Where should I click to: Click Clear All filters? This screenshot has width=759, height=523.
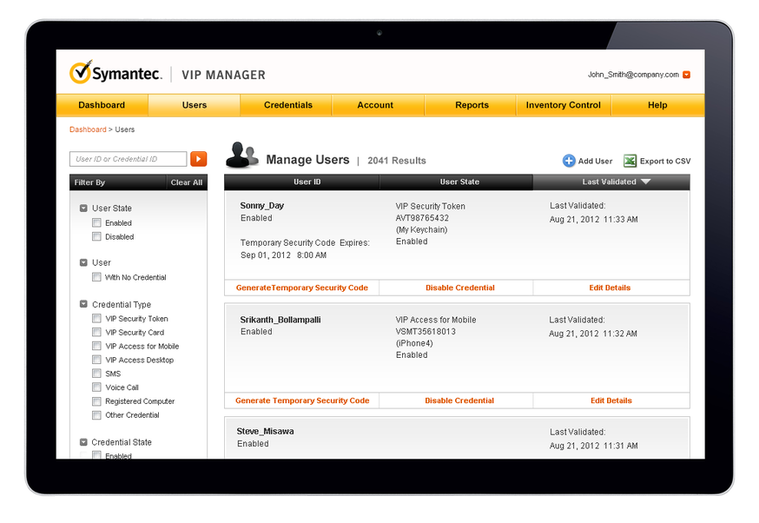tap(186, 183)
